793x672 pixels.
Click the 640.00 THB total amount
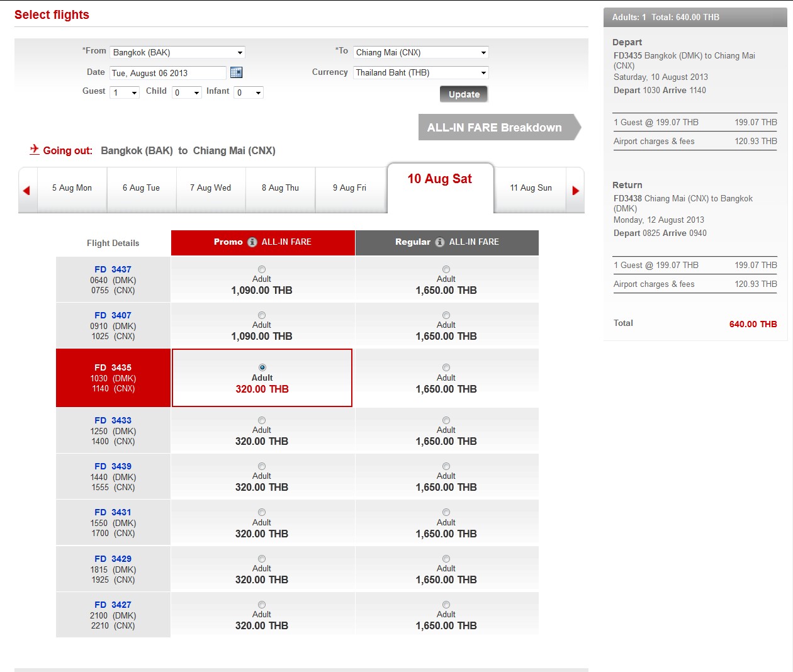[x=753, y=324]
